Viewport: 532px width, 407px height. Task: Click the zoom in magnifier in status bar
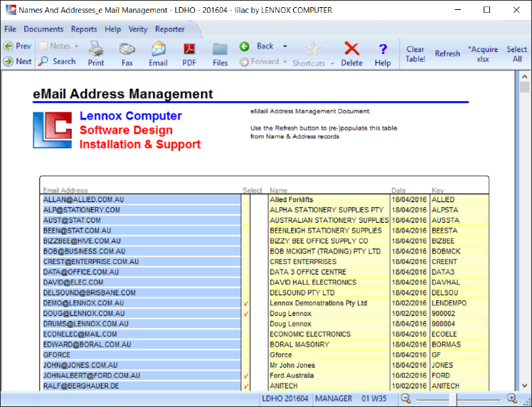(512, 398)
